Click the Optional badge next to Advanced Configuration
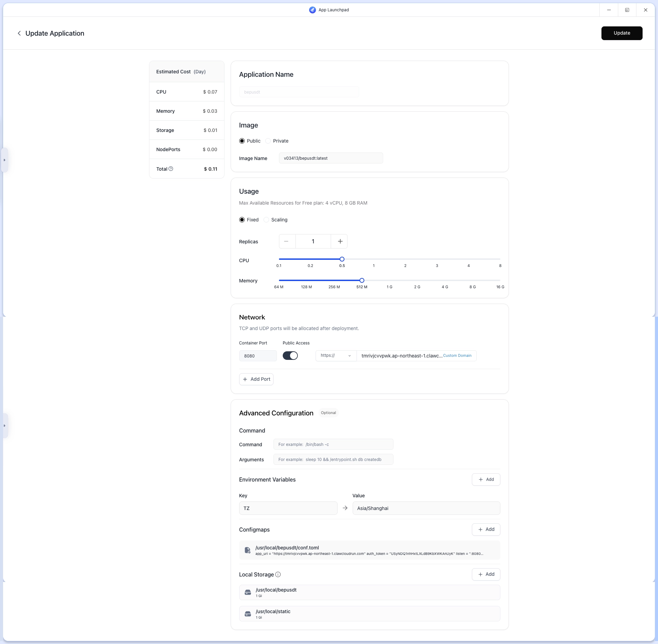 (328, 413)
